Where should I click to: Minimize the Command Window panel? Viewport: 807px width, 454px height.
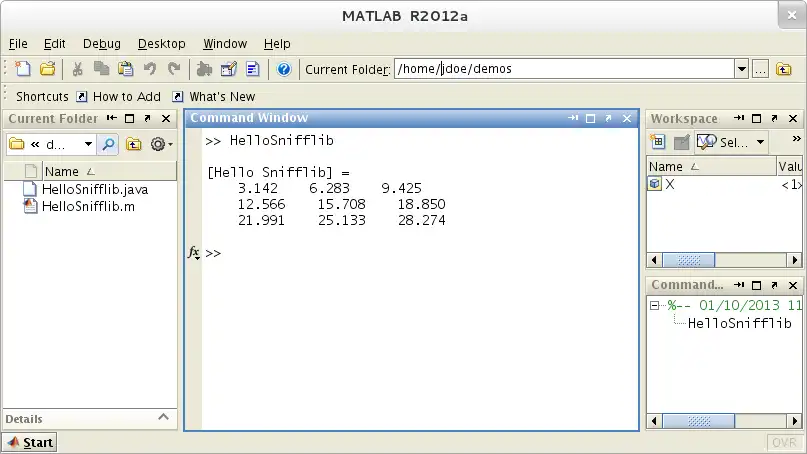coord(573,118)
